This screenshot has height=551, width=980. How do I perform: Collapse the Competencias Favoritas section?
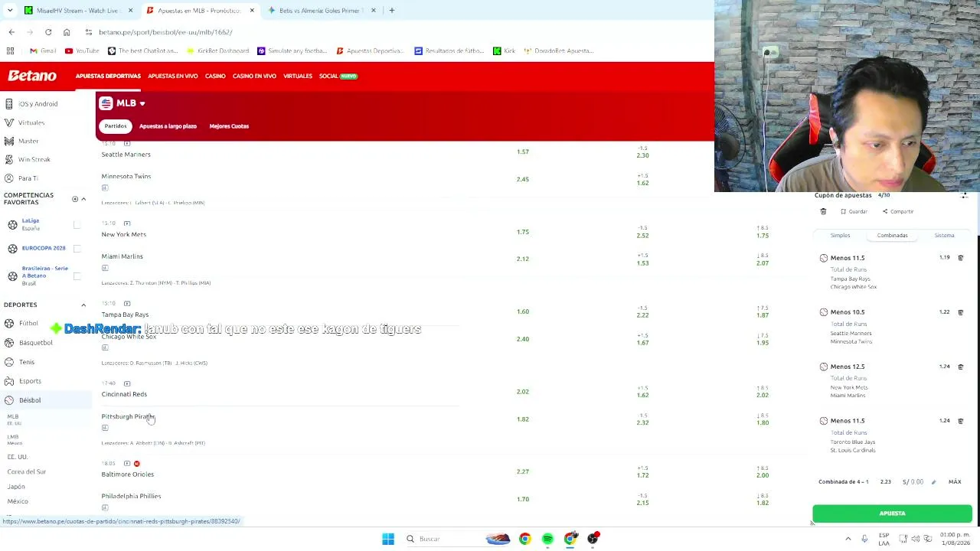(83, 199)
